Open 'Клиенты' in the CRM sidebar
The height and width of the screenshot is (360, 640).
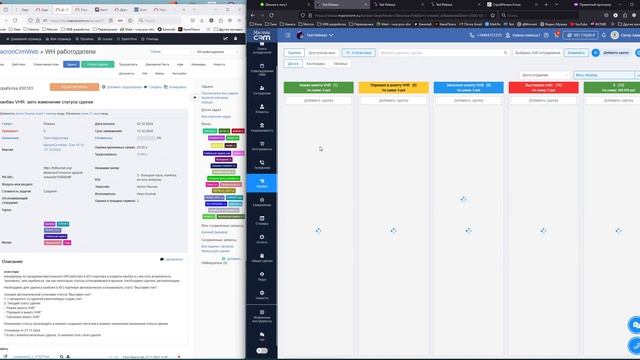tap(262, 109)
